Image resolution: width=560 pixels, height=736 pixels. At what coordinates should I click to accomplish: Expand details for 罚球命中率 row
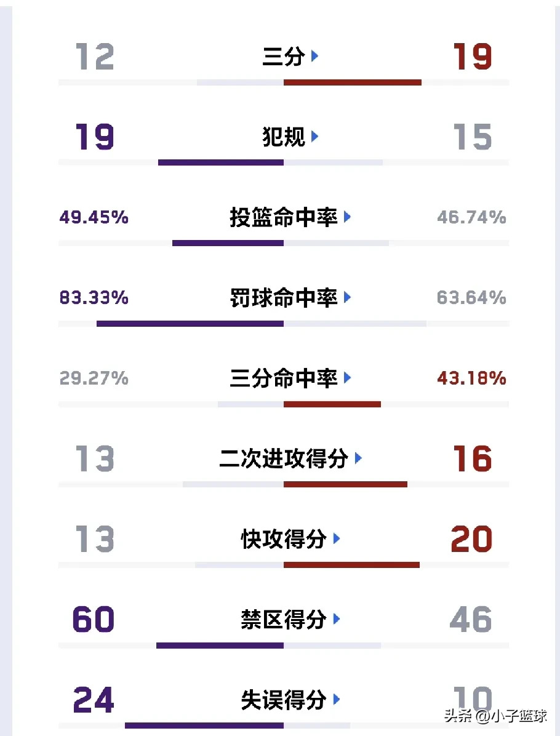click(349, 298)
